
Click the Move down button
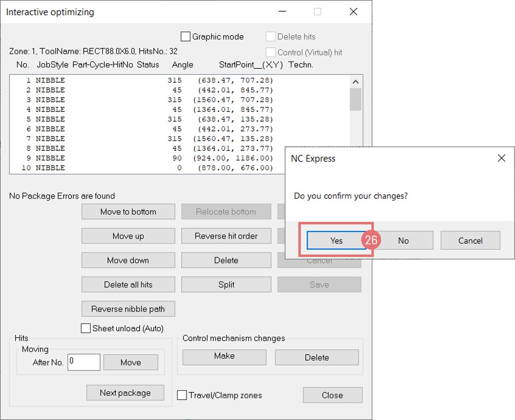tap(128, 260)
